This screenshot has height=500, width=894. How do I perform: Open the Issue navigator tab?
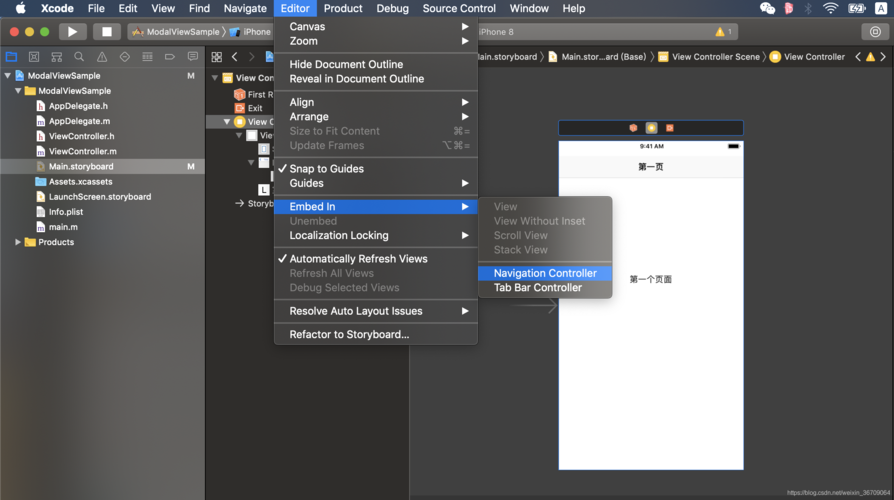pos(102,56)
